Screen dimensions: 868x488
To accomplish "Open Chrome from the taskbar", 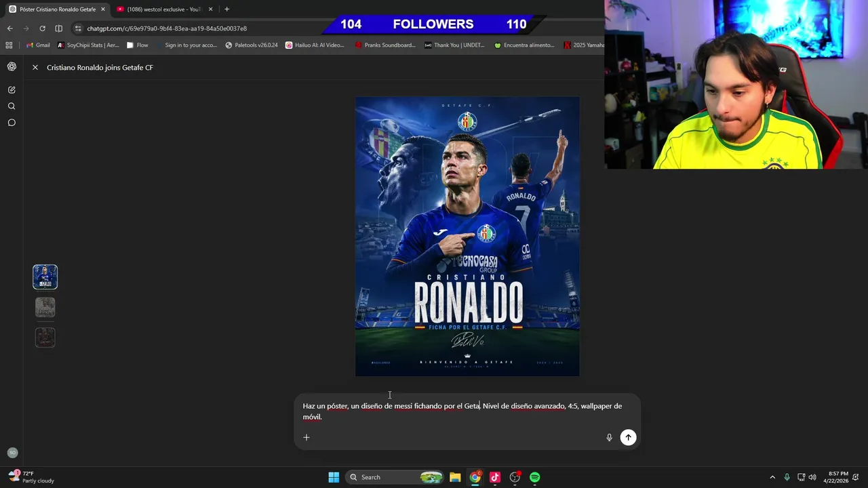I will pyautogui.click(x=475, y=477).
